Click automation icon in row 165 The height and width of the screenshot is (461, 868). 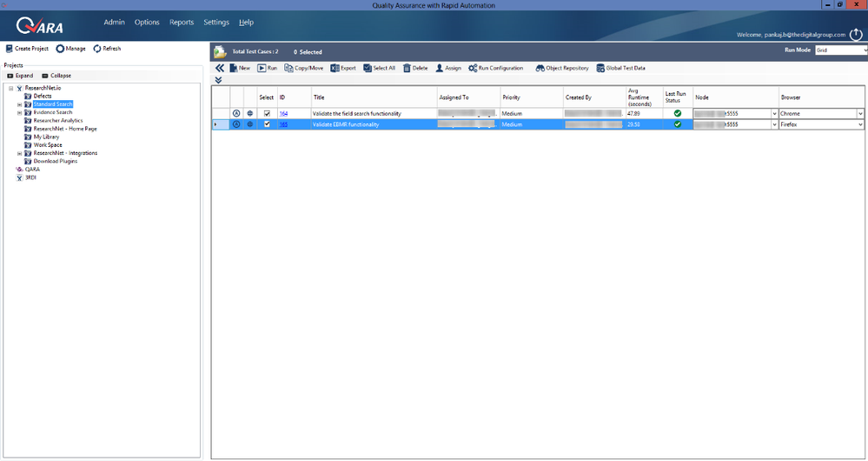point(236,124)
